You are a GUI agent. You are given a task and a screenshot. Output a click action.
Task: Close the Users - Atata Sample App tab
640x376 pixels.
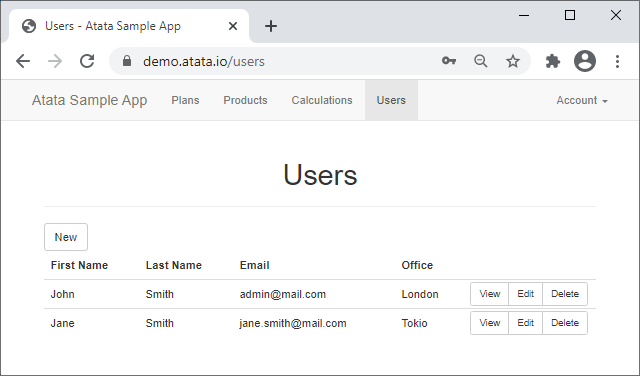pos(233,26)
